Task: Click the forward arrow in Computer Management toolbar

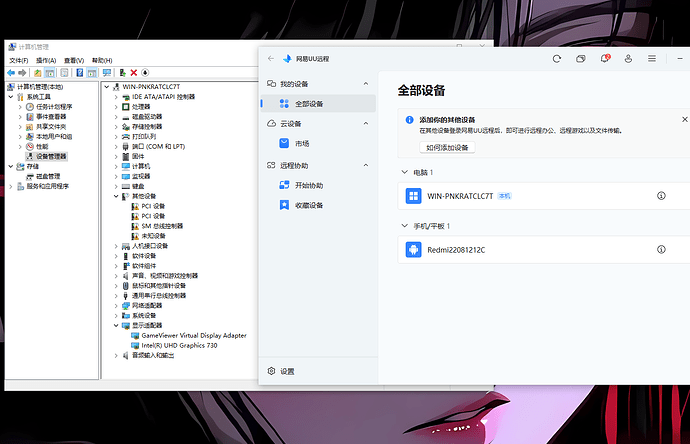Action: (22, 73)
